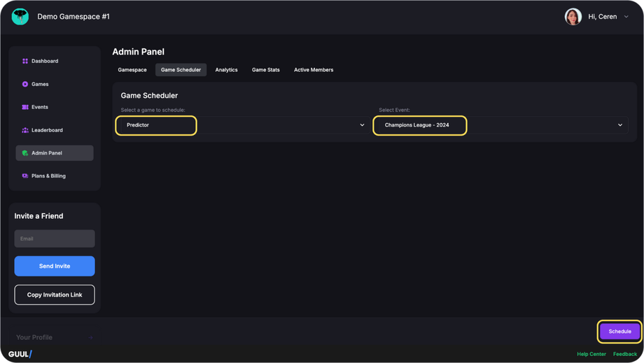Click the Events ticket icon
The height and width of the screenshot is (363, 644).
coord(25,108)
